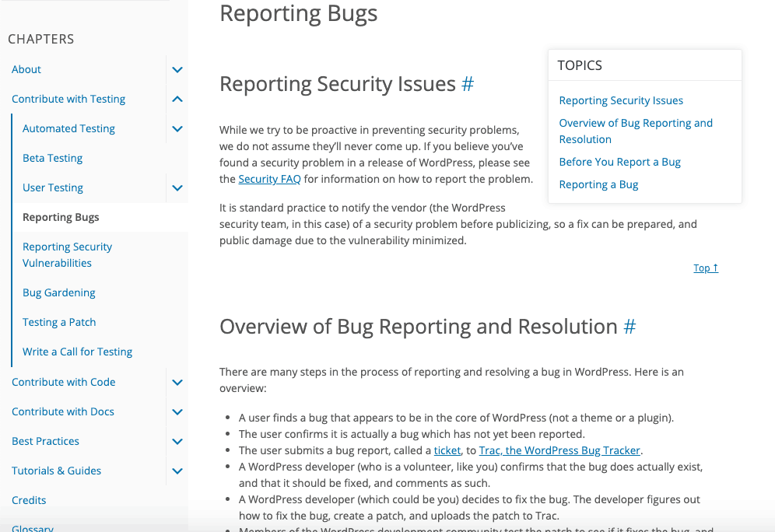775x532 pixels.
Task: Open Contribute with Code chapter
Action: click(x=63, y=383)
